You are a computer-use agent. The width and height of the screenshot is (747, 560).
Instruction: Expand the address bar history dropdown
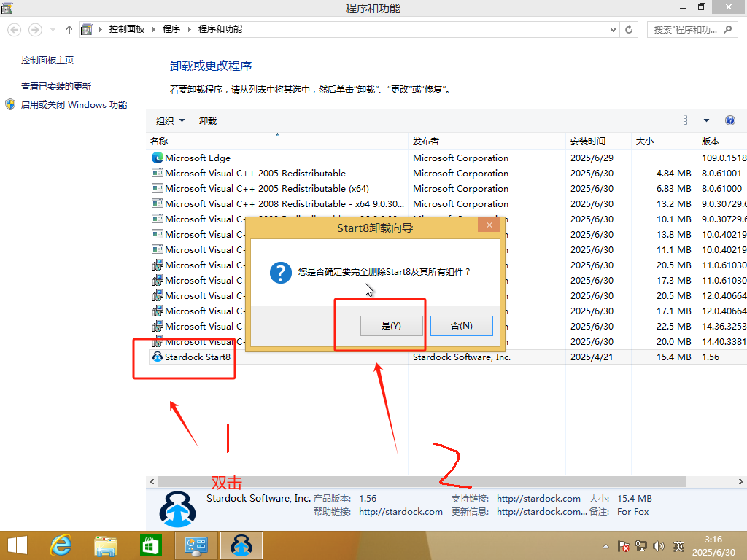click(x=613, y=29)
